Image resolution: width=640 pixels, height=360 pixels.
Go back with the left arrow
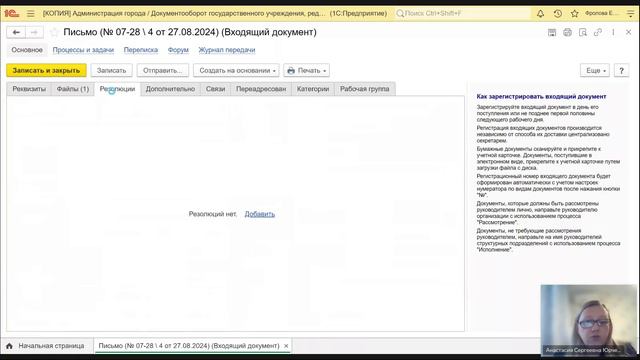tap(16, 32)
